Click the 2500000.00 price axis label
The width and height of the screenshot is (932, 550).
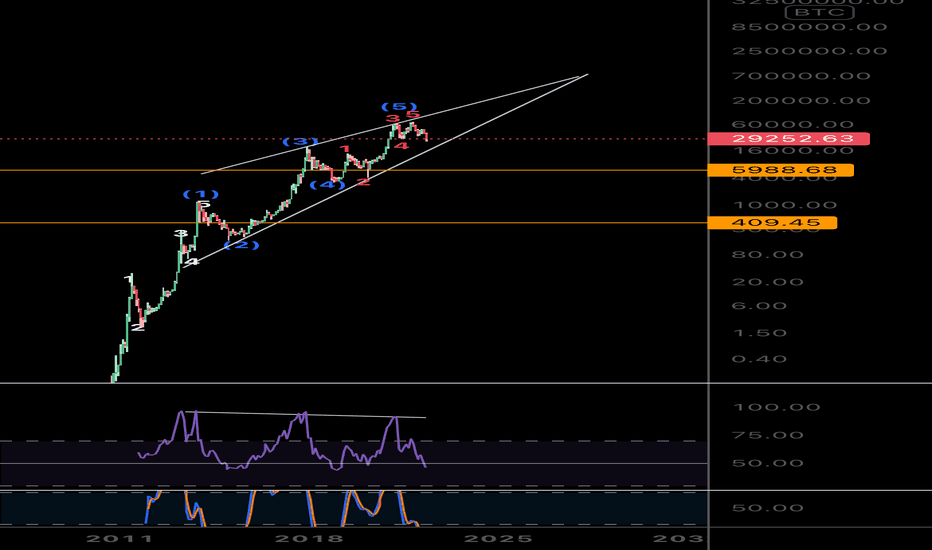point(810,51)
